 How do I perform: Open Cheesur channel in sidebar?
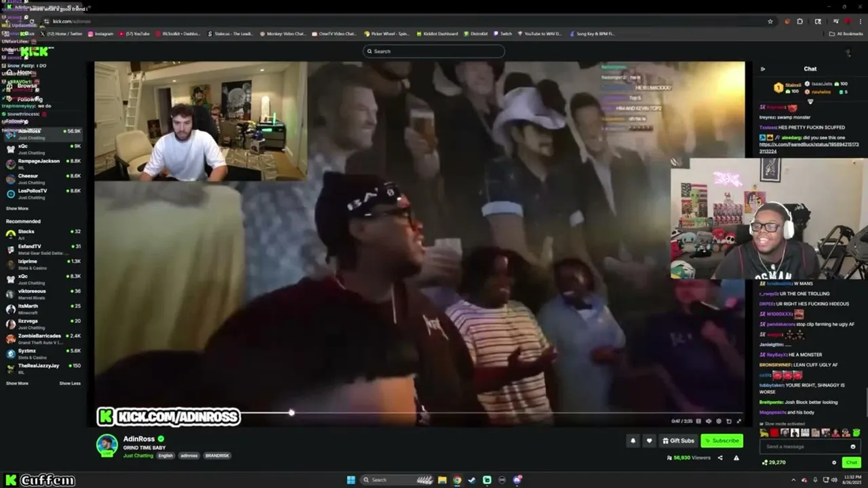coord(42,178)
